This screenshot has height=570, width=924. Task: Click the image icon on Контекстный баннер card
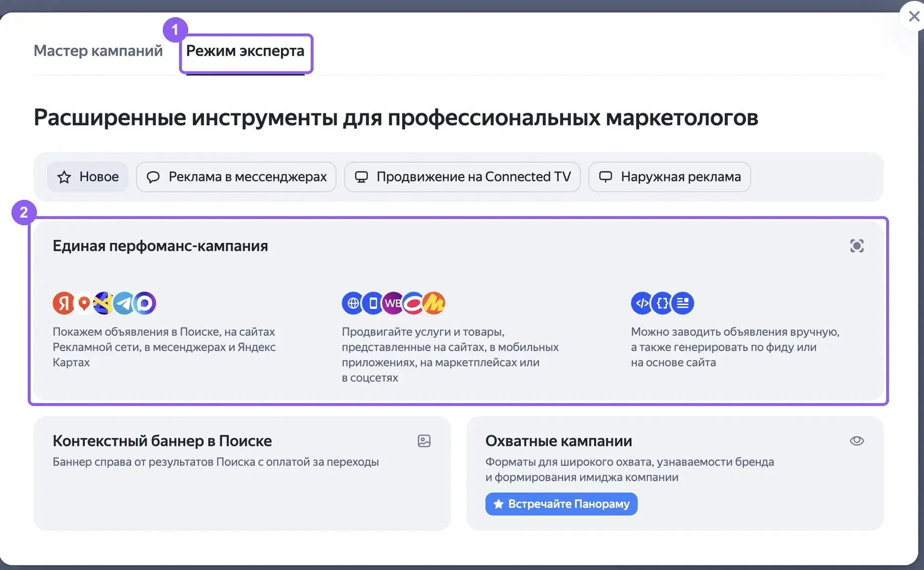(424, 441)
